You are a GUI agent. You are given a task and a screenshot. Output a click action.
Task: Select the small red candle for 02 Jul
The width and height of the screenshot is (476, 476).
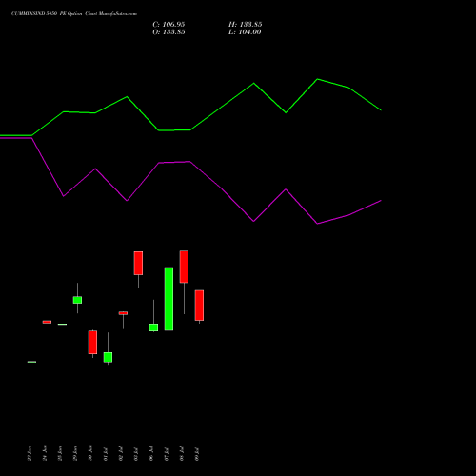tap(123, 313)
